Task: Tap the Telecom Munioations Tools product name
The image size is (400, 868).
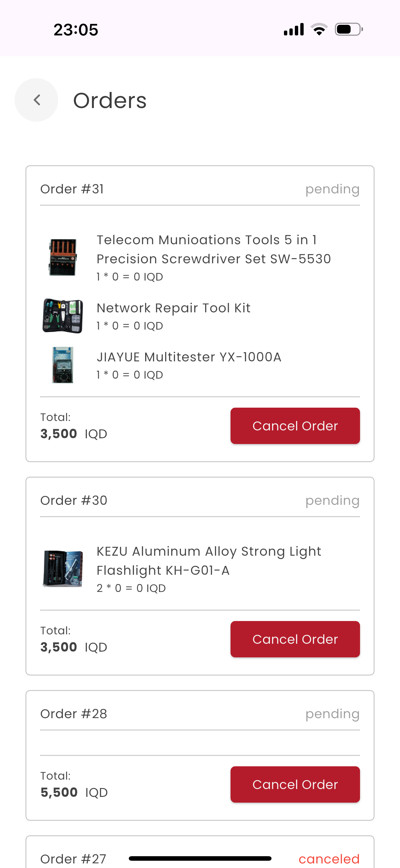Action: (214, 249)
